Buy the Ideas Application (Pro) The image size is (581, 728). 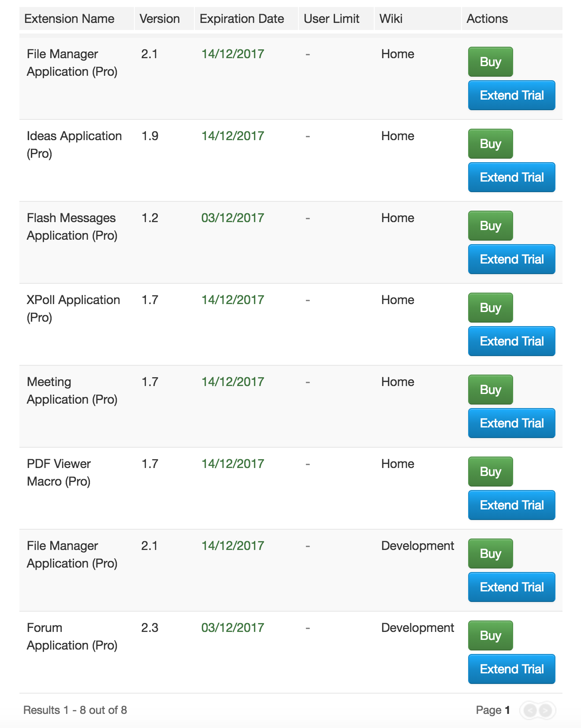(x=490, y=144)
